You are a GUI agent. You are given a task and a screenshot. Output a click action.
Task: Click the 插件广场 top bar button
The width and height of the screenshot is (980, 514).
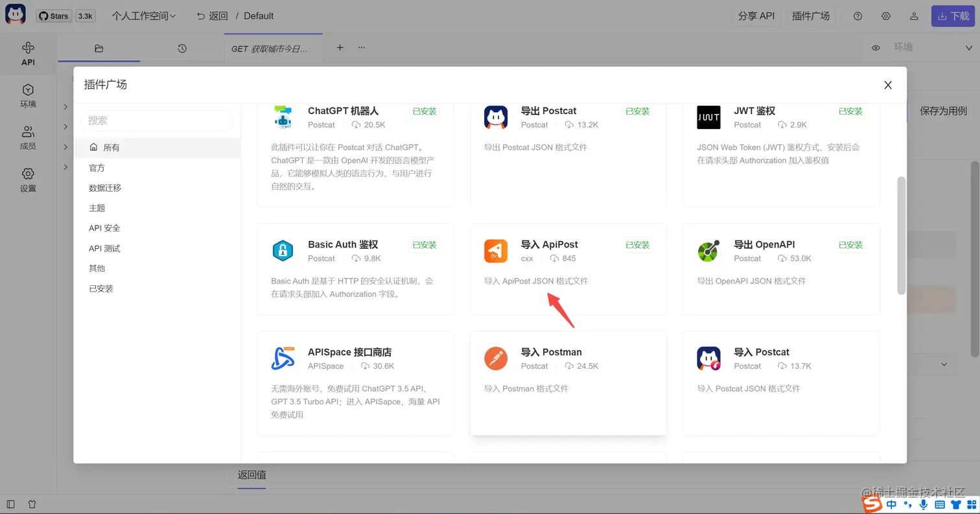coord(811,16)
